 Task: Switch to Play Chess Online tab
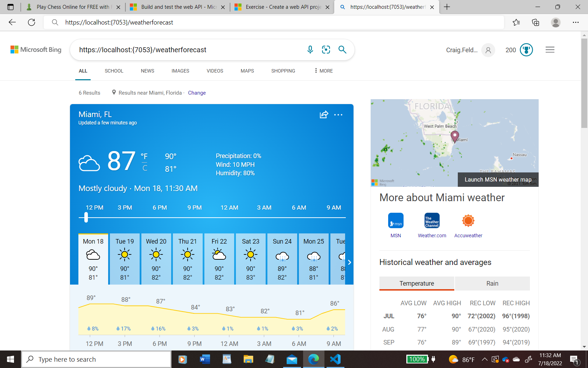point(73,7)
